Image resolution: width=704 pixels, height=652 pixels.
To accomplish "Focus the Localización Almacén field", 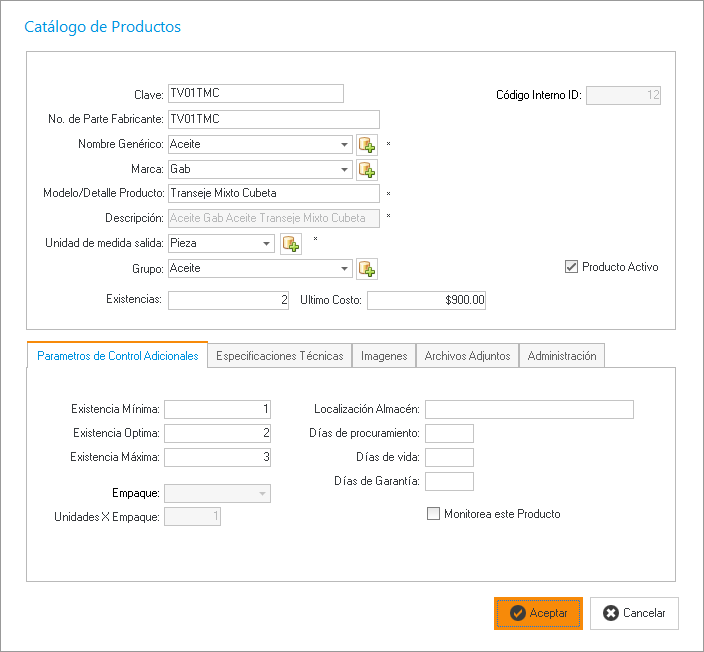I will pos(529,409).
